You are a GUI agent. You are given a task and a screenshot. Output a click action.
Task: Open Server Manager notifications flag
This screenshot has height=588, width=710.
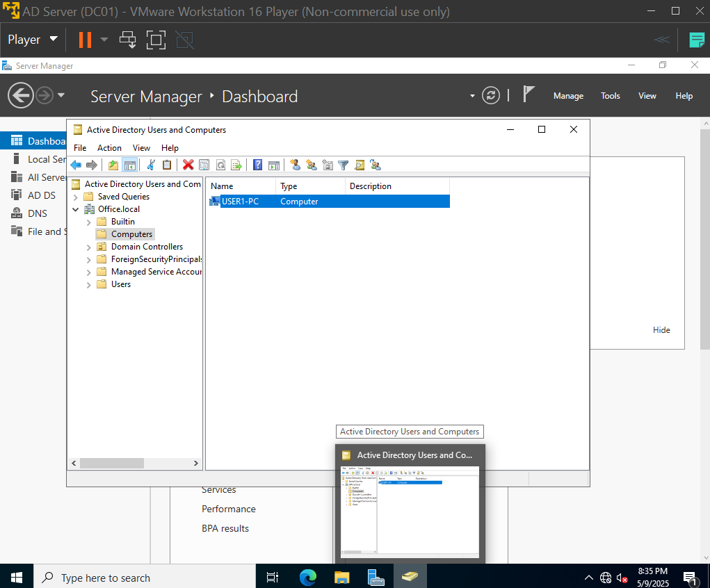point(529,95)
